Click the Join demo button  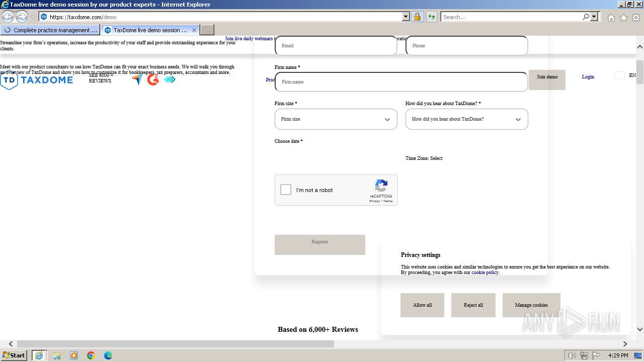(x=547, y=80)
